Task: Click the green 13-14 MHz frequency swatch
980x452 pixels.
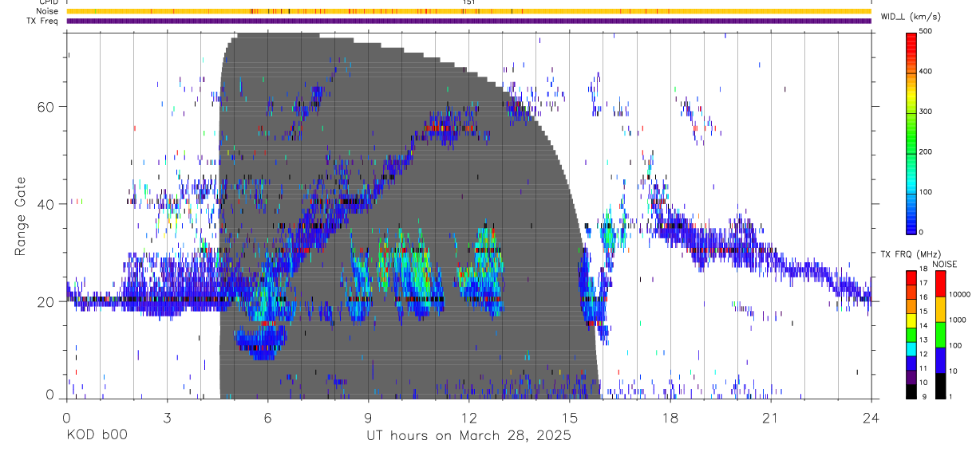Action: pos(911,333)
